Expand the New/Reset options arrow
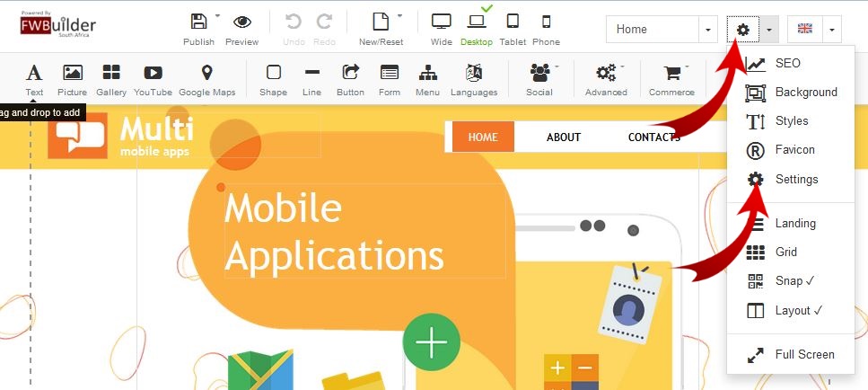The height and width of the screenshot is (390, 868). tap(399, 15)
